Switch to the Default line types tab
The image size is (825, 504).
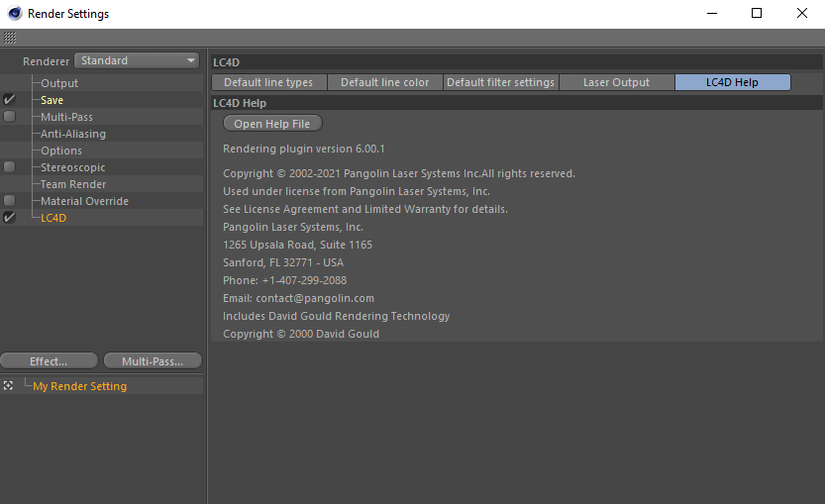pos(268,82)
